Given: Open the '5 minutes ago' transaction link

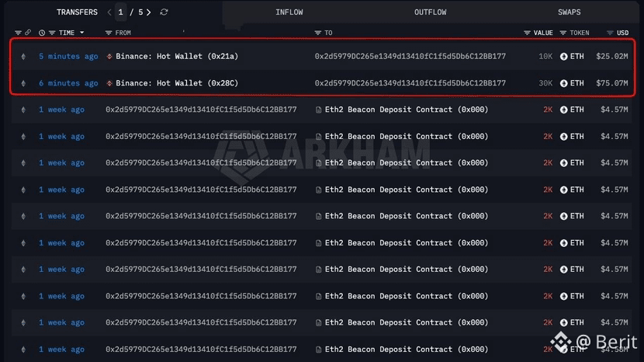Looking at the screenshot, I should tap(68, 57).
